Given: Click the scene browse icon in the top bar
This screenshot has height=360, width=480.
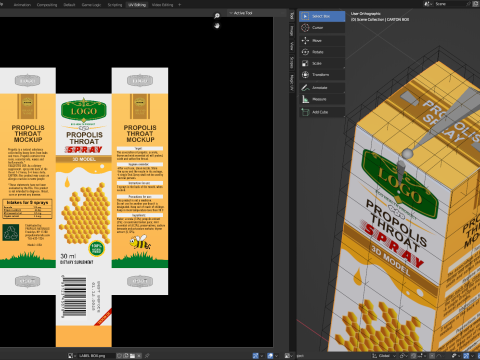Looking at the screenshot, I should tap(428, 4).
